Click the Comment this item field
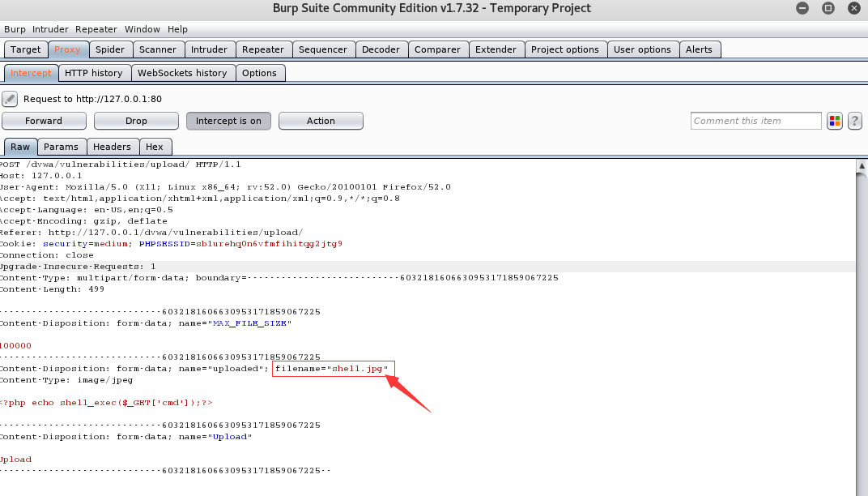 pos(755,121)
